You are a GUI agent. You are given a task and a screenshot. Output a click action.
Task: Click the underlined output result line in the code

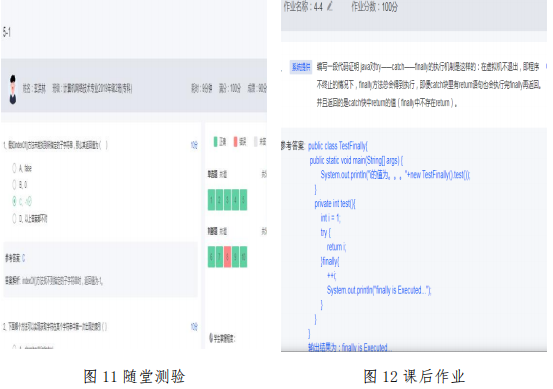[x=348, y=348]
